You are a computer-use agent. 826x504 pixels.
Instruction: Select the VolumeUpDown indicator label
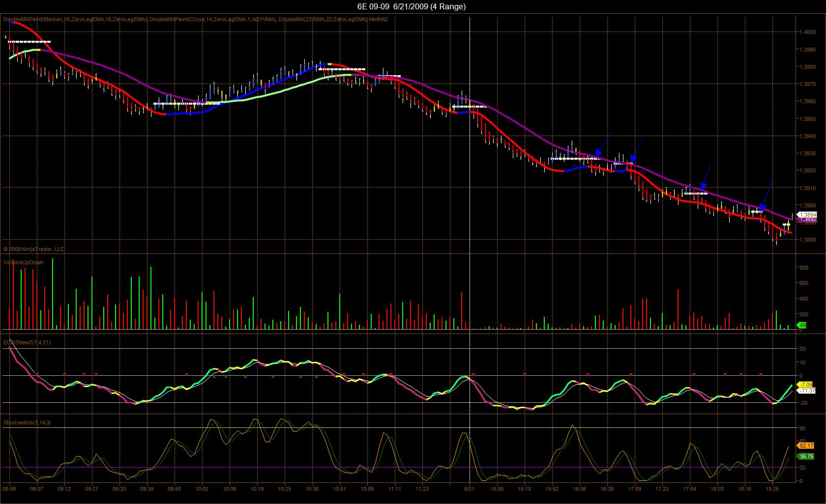click(x=23, y=262)
